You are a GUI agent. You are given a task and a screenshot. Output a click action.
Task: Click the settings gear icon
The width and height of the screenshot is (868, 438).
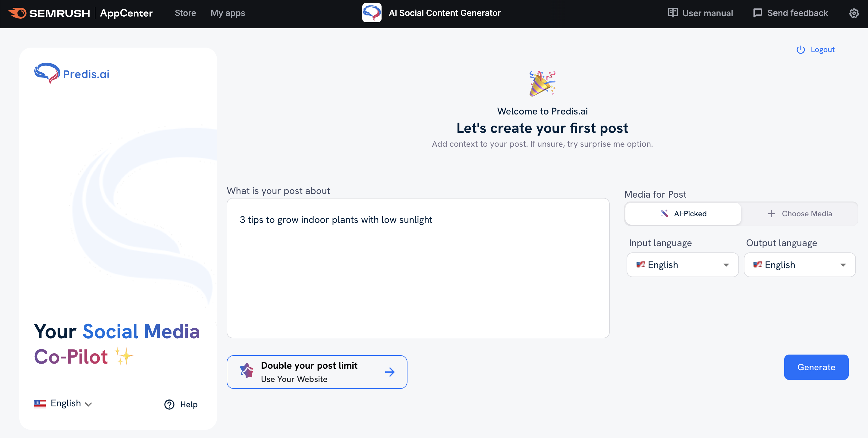tap(854, 13)
